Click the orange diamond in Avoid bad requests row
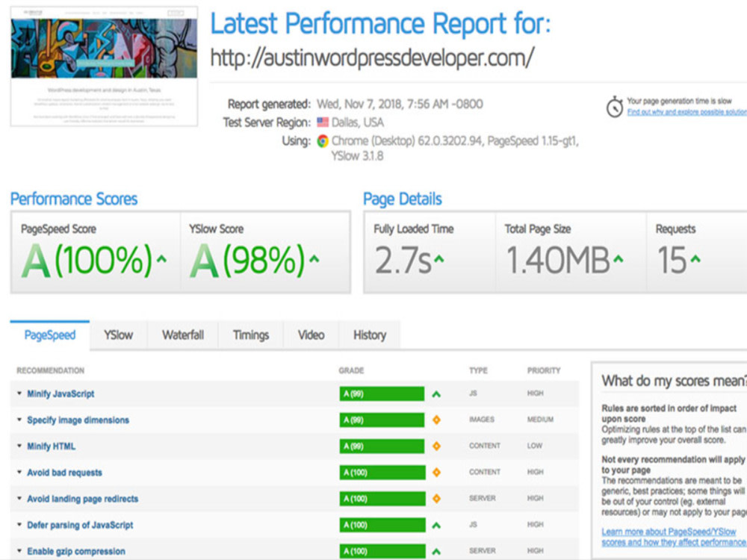Screen dimensions: 747x560 point(436,473)
